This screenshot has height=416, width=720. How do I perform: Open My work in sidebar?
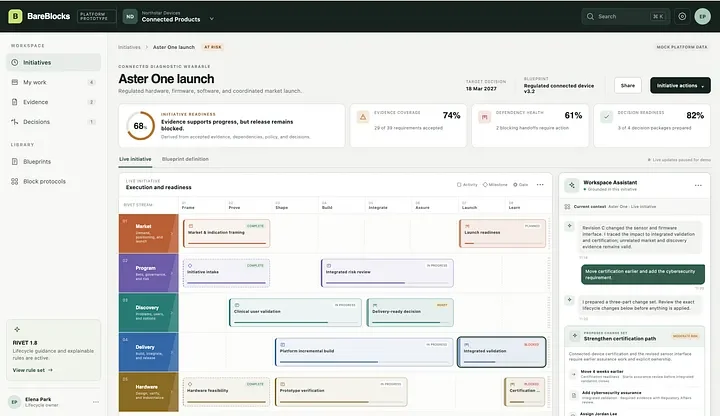point(53,82)
